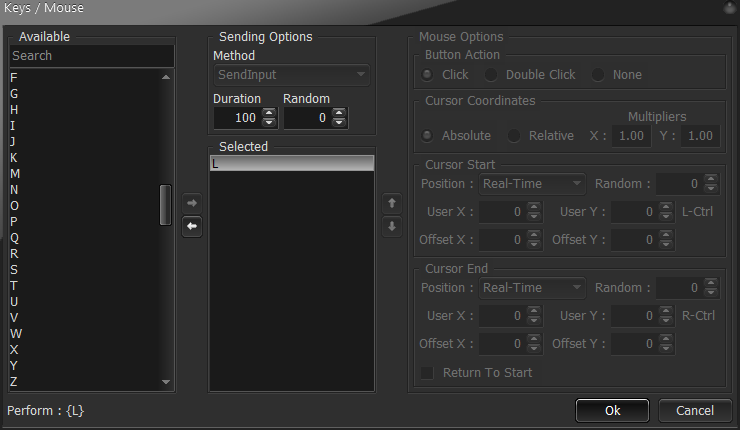Click the left arrow to remove key
Screen dimensions: 740x430
(192, 227)
